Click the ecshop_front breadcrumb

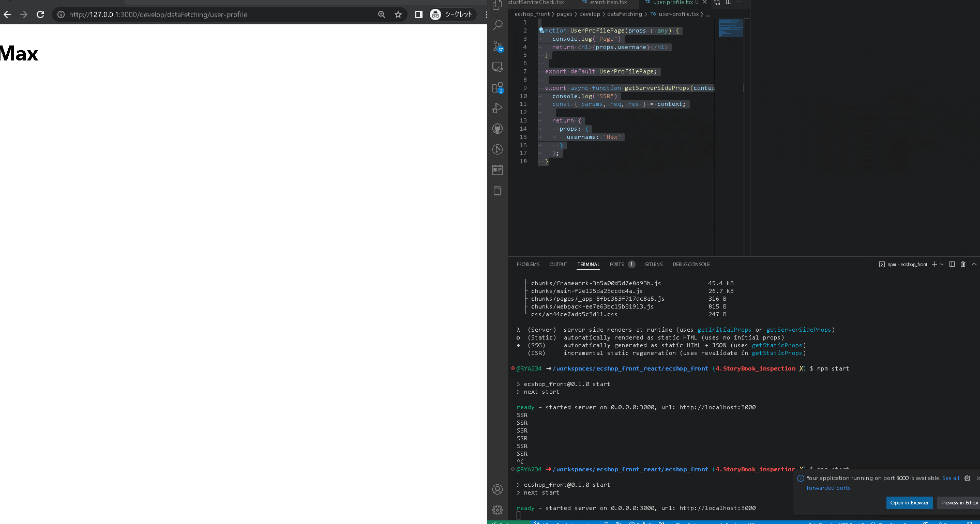532,14
